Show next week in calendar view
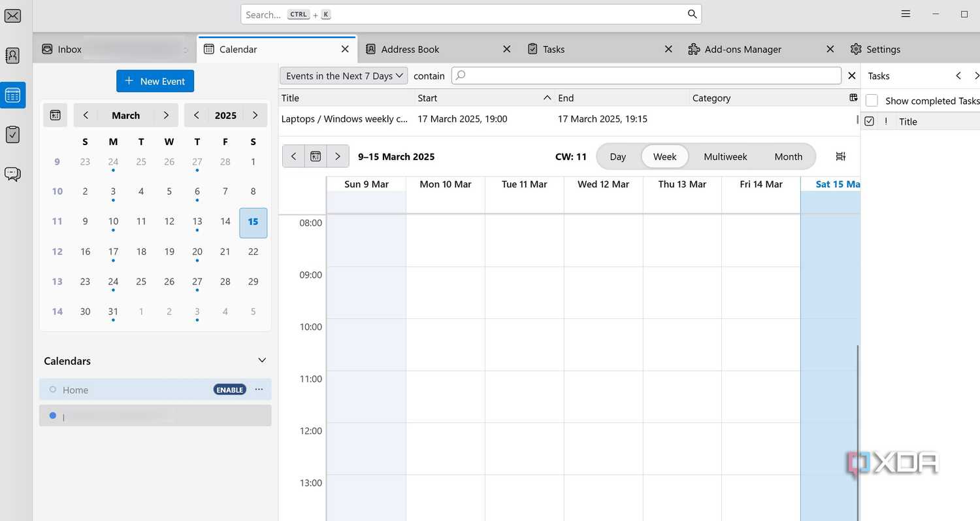 coord(337,156)
